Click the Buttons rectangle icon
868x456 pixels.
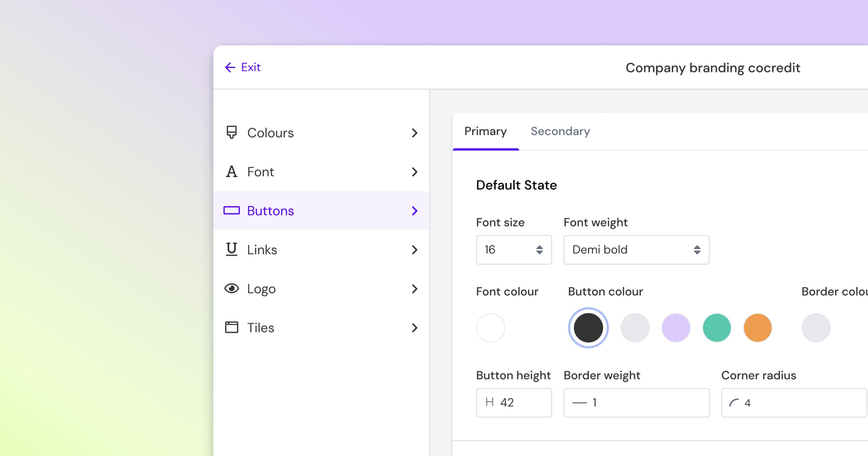click(x=231, y=211)
